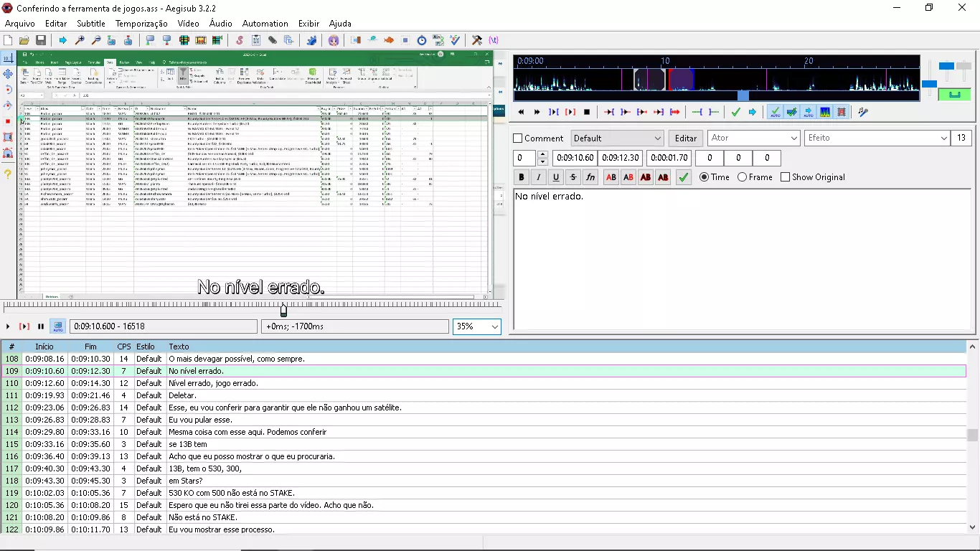
Task: Open the Shift Times clock icon
Action: pos(422,40)
